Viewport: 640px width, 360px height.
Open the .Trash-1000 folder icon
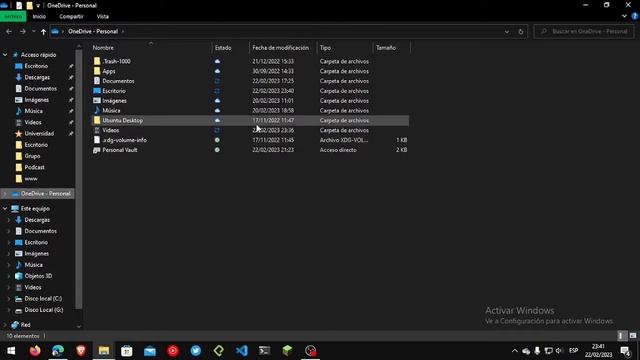pos(97,61)
